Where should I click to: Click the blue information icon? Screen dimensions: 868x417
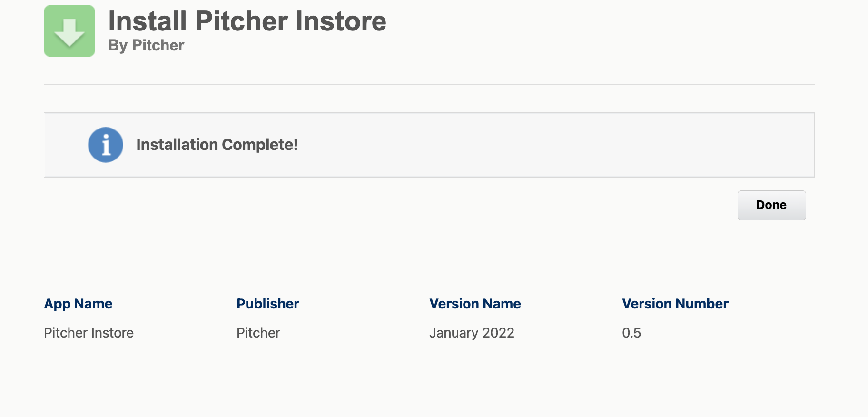pos(106,145)
